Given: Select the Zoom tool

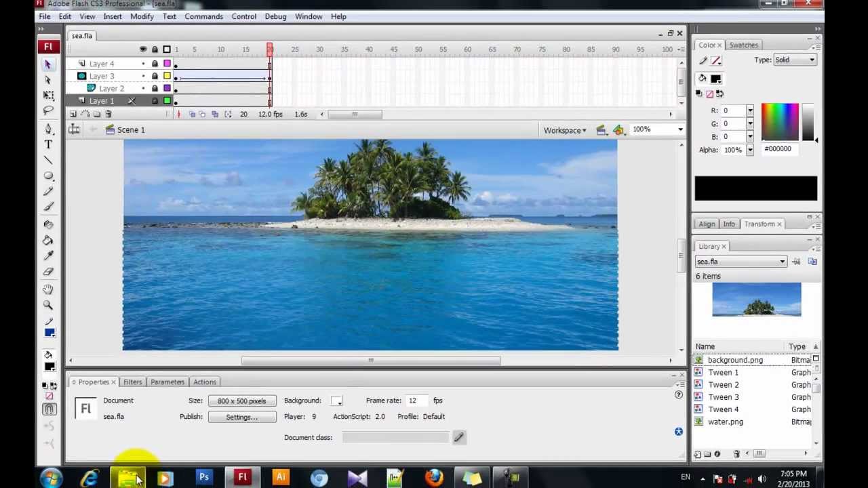Looking at the screenshot, I should (48, 305).
